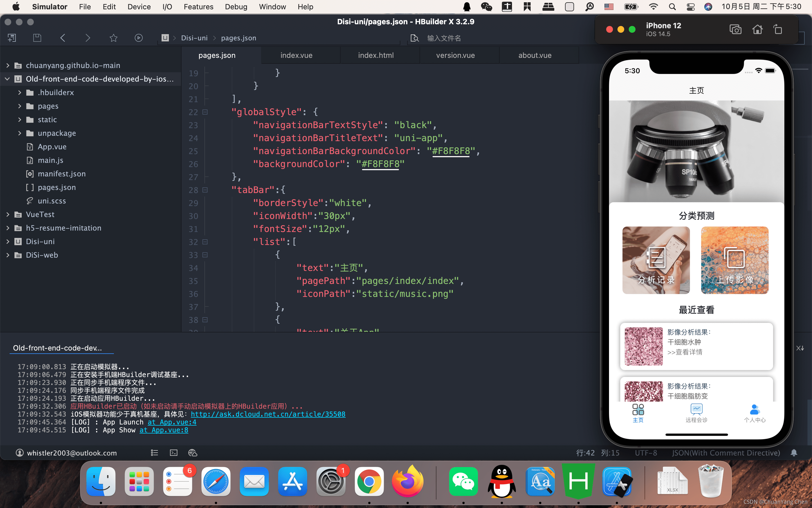Screen dimensions: 812x508
Task: Open the at App.vue:4 console link
Action: point(172,422)
